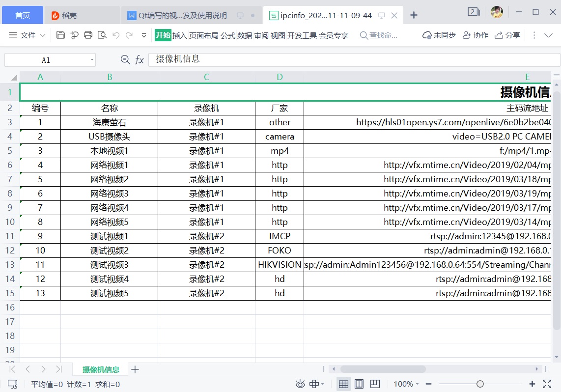
Task: Click the select-all corner of the grid
Action: [x=14, y=77]
